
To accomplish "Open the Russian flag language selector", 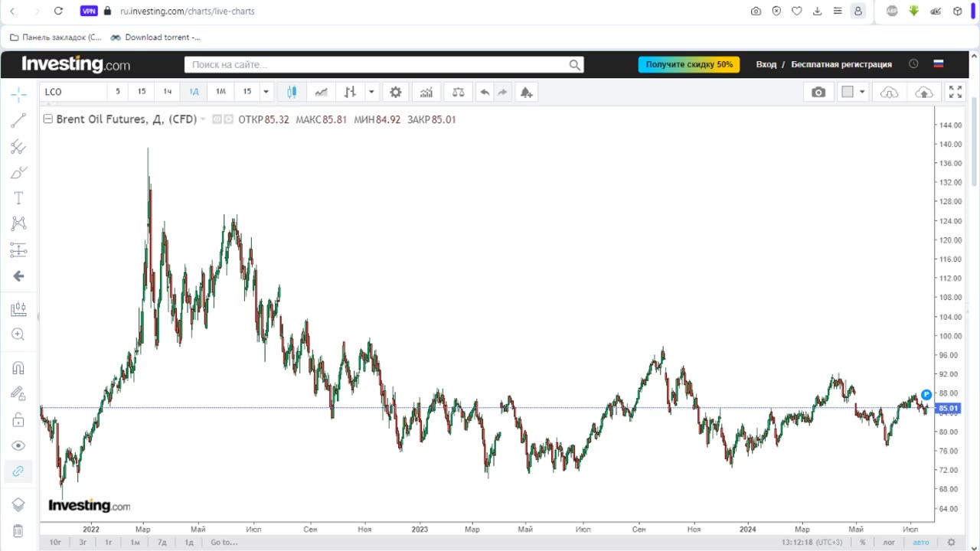I will tap(938, 64).
